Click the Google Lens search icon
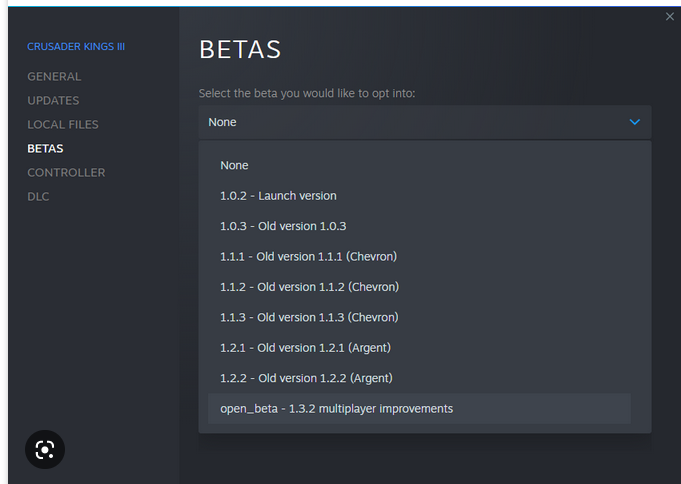 [44, 450]
